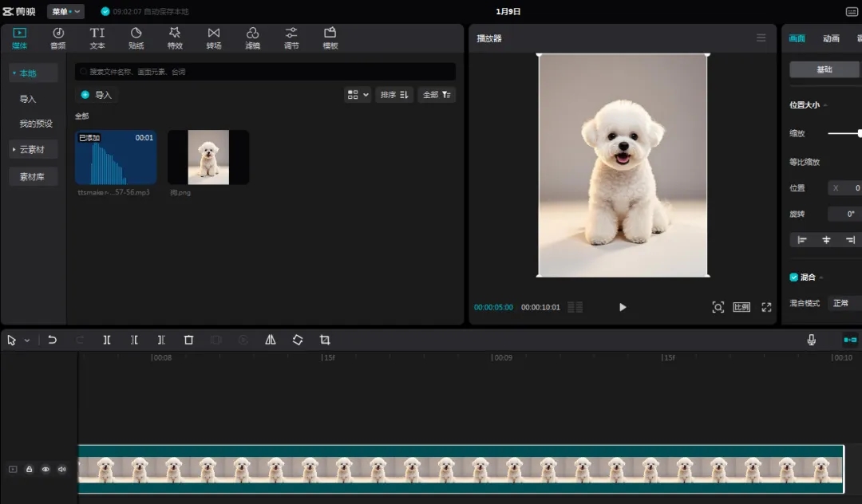Click the microphone record voiceover icon

pyautogui.click(x=811, y=340)
